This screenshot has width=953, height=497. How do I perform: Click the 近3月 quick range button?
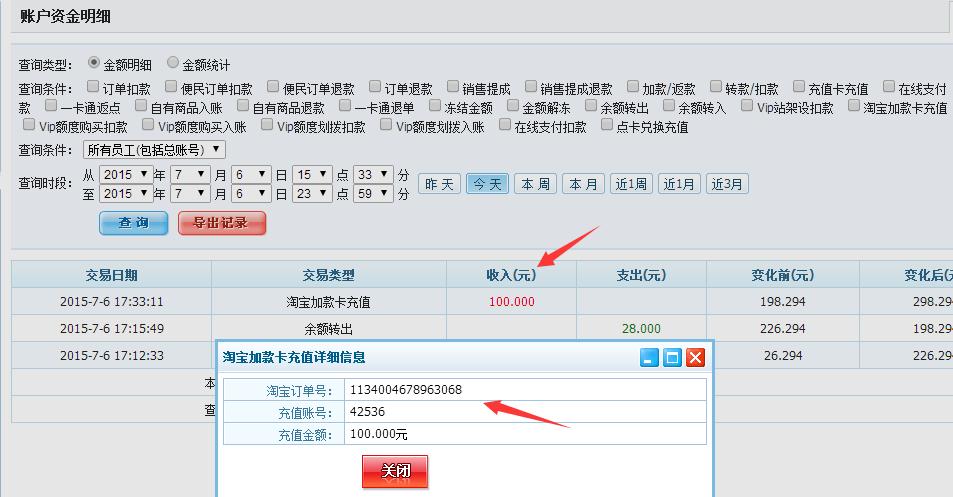[x=728, y=184]
